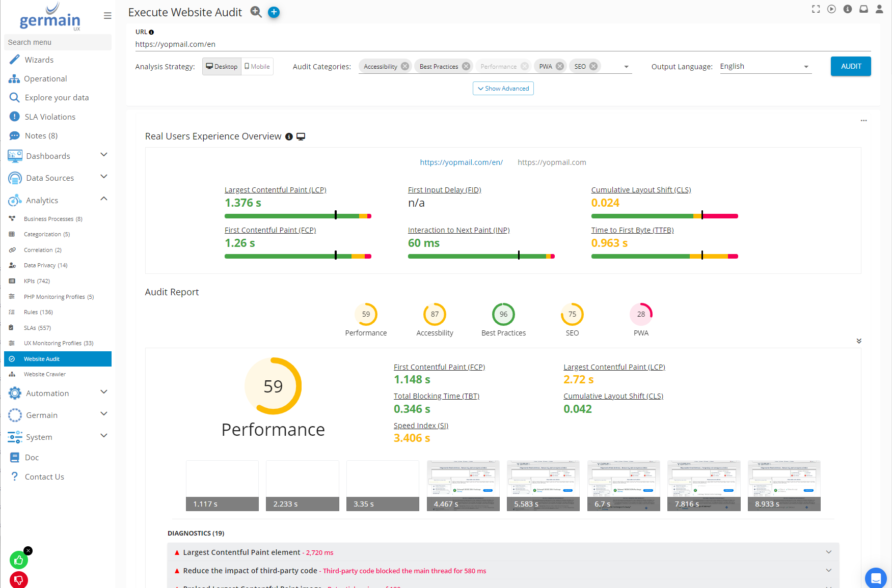Click the Show Advanced button
892x588 pixels.
(503, 89)
